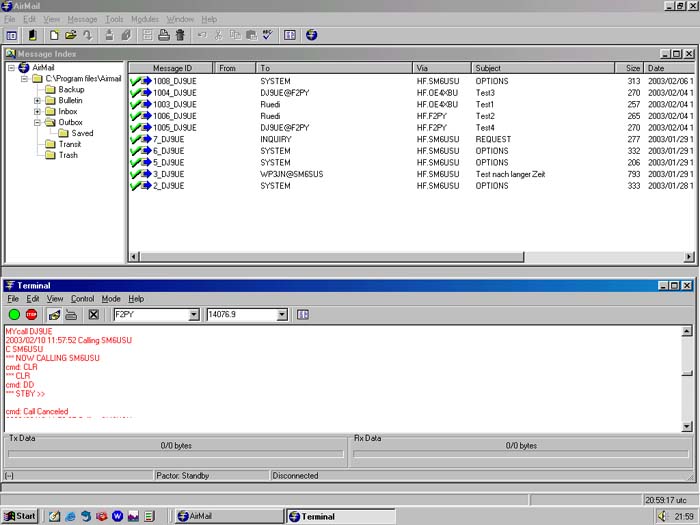The width and height of the screenshot is (700, 525).
Task: Collapse the Outbox folder tree node
Action: click(37, 123)
